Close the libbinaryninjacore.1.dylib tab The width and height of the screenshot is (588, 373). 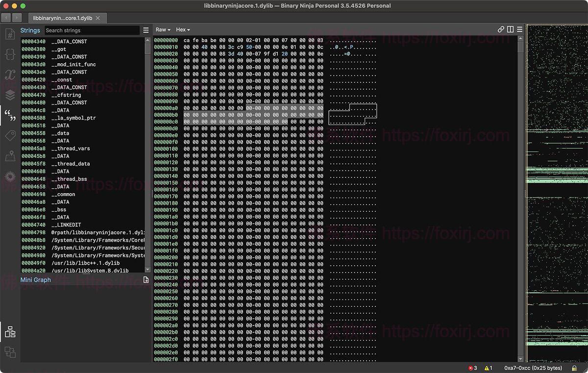pyautogui.click(x=98, y=18)
